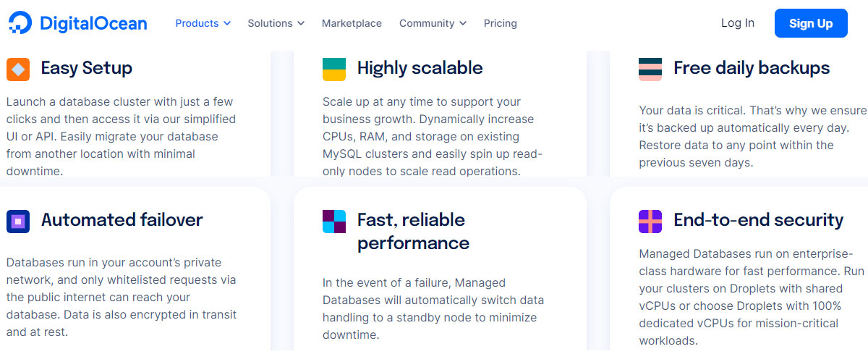Viewport: 868px width, 362px height.
Task: Click the purple End-to-end security icon
Action: click(650, 221)
